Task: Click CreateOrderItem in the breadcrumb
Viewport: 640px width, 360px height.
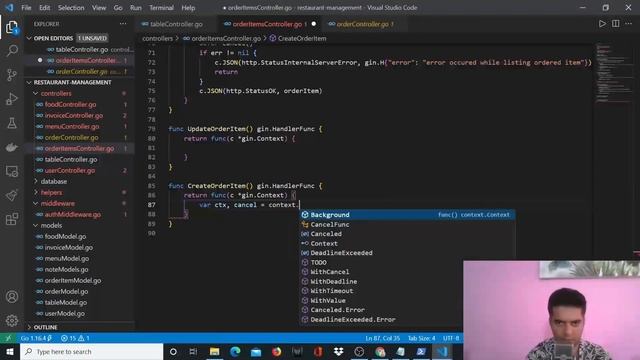Action: [302, 38]
